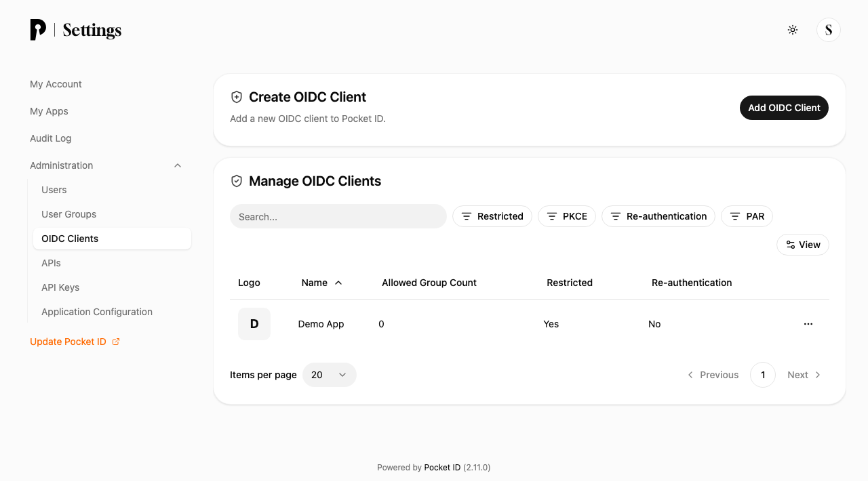Click the external link icon beside Update Pocket ID
This screenshot has height=488, width=868.
tap(116, 342)
